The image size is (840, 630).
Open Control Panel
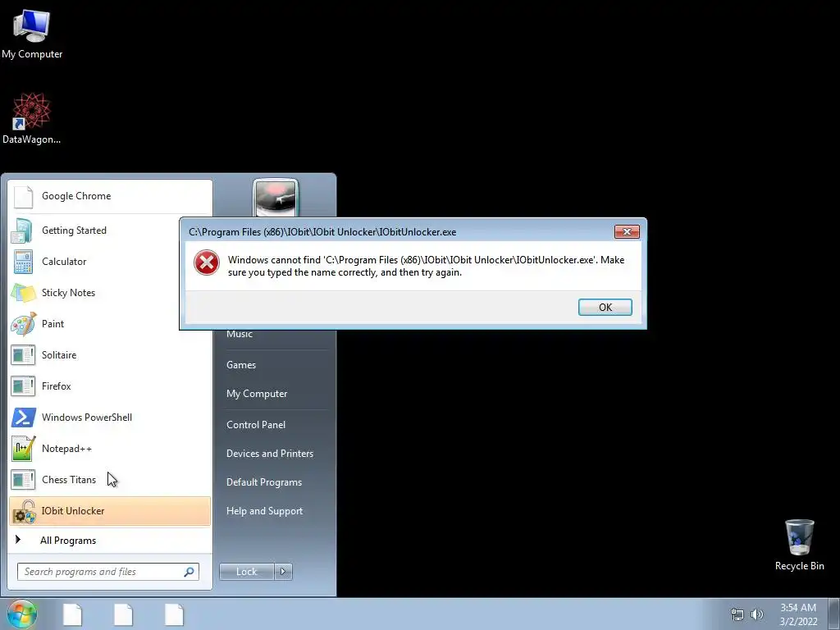click(x=256, y=425)
